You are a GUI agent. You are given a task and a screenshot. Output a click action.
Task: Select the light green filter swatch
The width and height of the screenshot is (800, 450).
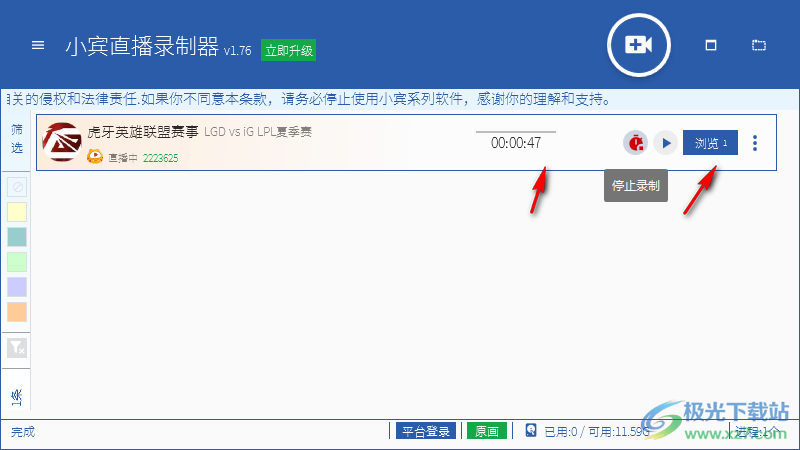17,262
